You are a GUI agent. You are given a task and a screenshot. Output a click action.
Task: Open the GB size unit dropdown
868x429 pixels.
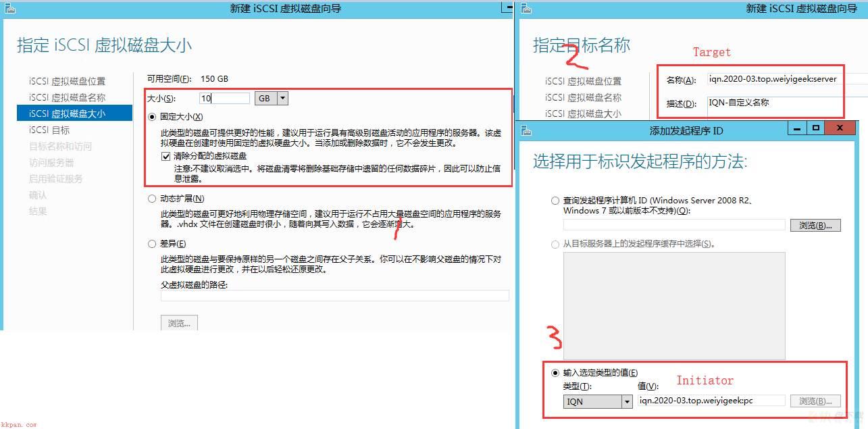point(272,99)
